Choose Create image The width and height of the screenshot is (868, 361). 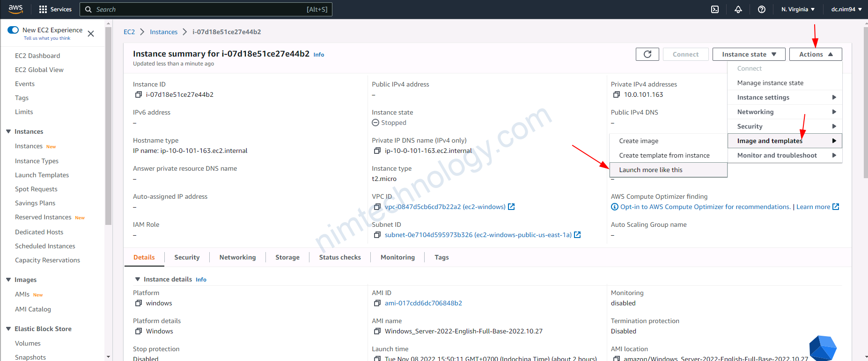click(x=669, y=141)
